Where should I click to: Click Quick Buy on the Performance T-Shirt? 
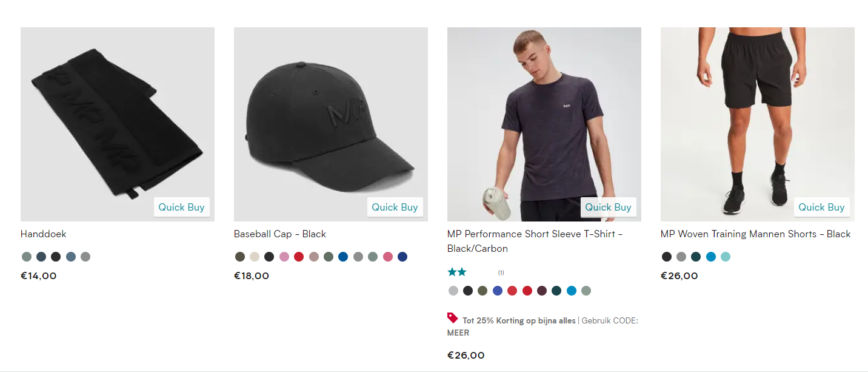608,206
